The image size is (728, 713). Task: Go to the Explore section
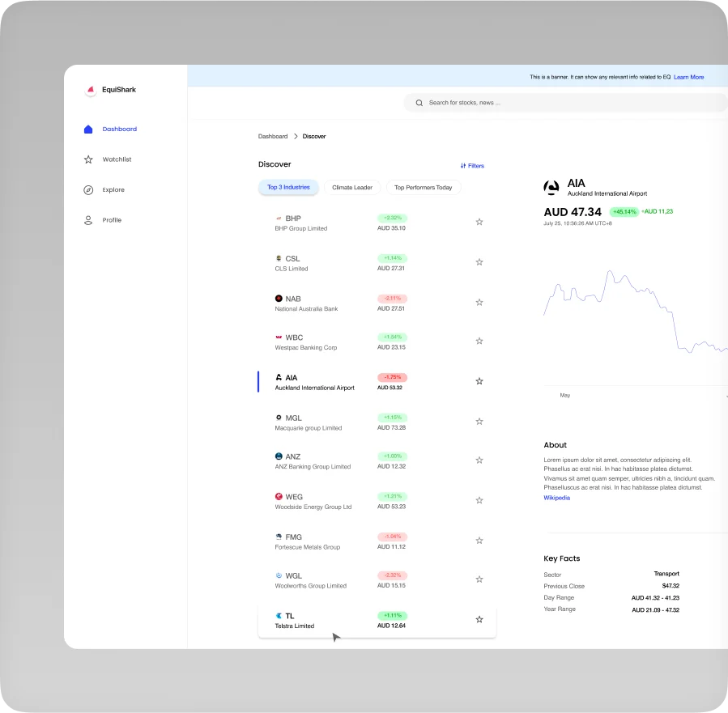tap(113, 189)
